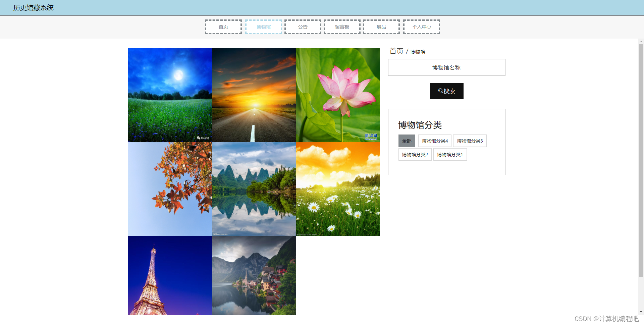
Task: Select the 博物馆分类1 category
Action: 450,154
